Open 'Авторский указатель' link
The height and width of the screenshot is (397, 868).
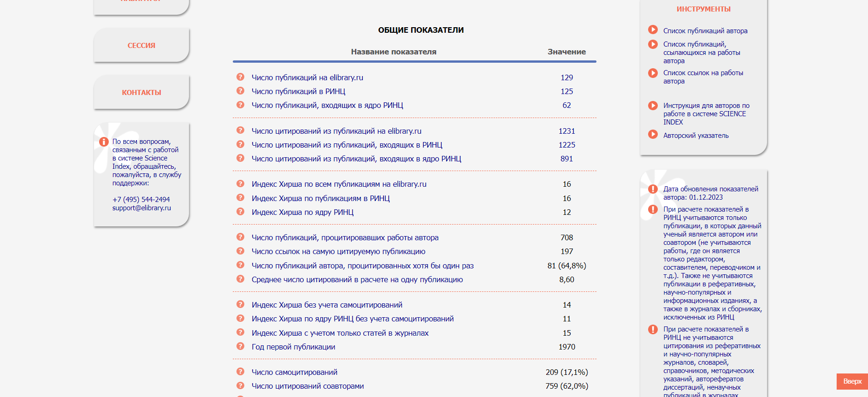696,136
